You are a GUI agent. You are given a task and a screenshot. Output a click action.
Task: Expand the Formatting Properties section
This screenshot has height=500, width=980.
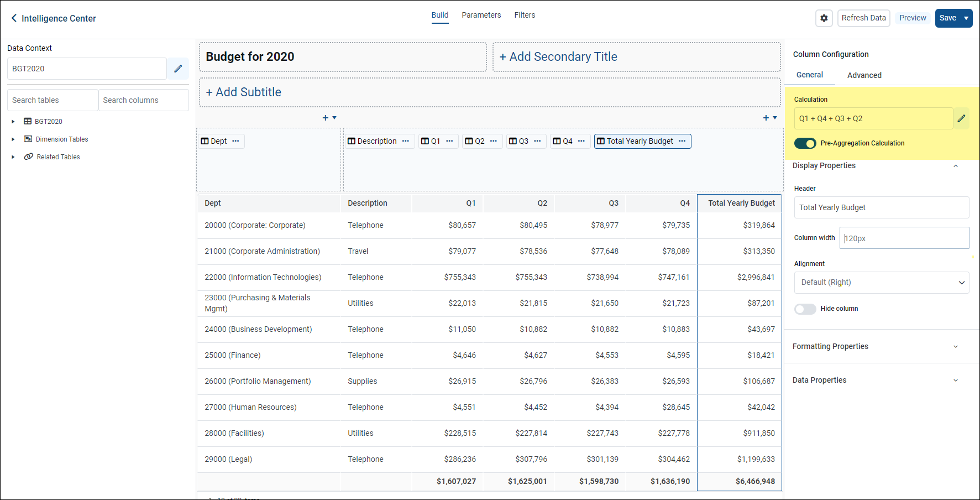[955, 347]
